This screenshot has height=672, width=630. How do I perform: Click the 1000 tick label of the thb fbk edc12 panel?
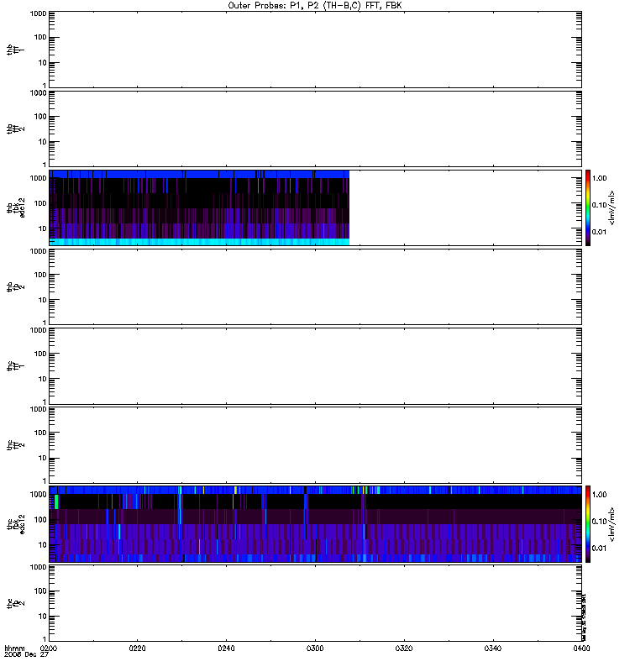coord(38,178)
